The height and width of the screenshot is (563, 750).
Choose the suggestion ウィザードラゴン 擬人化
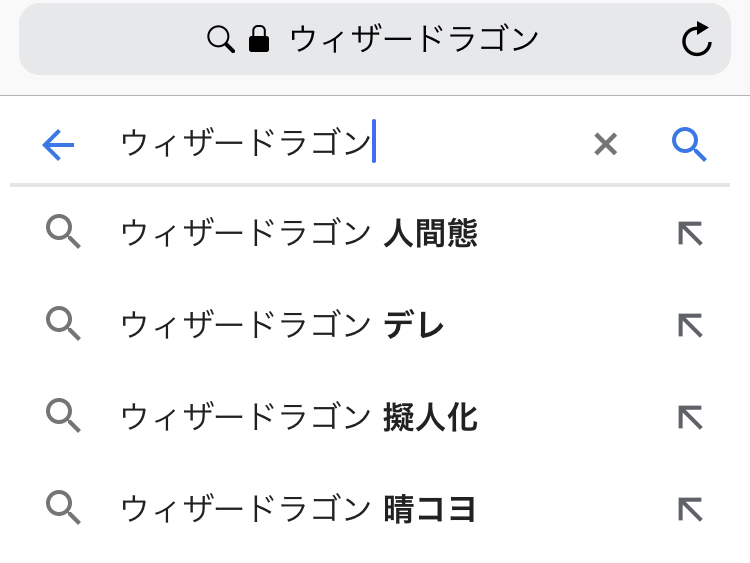[299, 417]
